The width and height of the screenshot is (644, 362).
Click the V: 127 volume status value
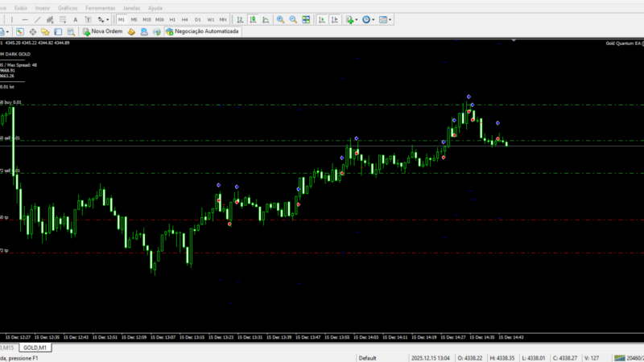click(592, 358)
